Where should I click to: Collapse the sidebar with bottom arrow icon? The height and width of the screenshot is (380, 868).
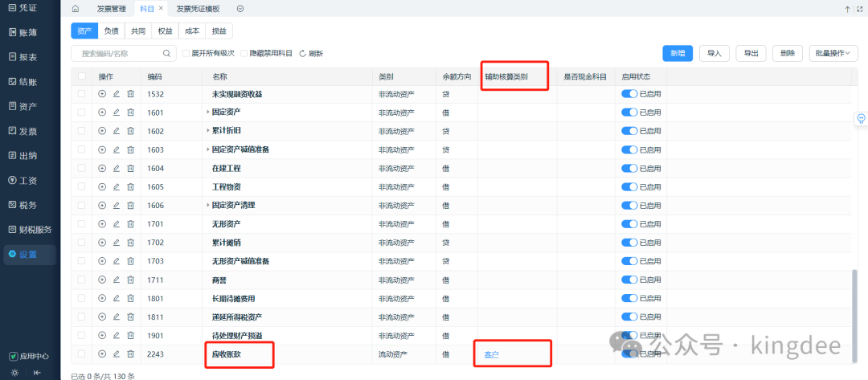tap(37, 373)
